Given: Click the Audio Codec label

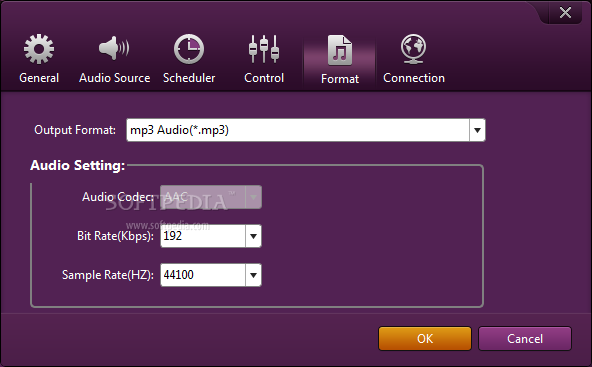Looking at the screenshot, I should tap(118, 197).
